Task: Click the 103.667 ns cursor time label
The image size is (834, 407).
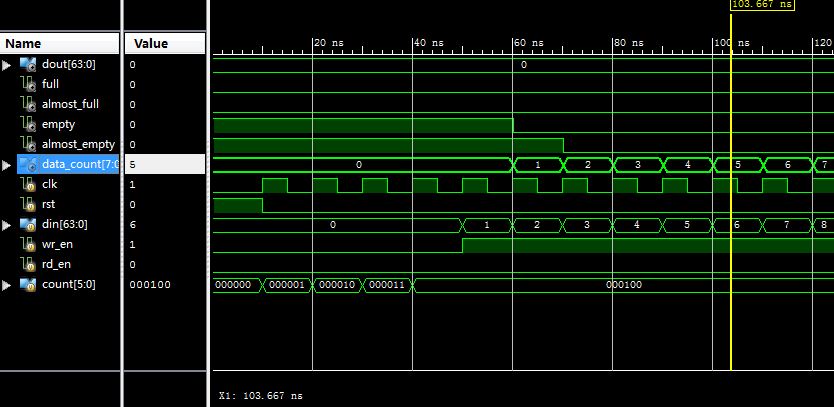Action: (x=762, y=4)
